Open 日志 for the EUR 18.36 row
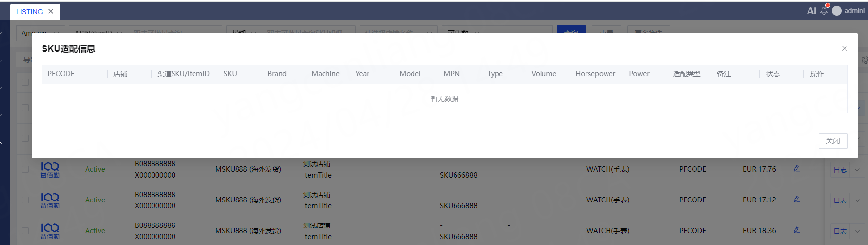Image resolution: width=868 pixels, height=245 pixels. coord(840,231)
